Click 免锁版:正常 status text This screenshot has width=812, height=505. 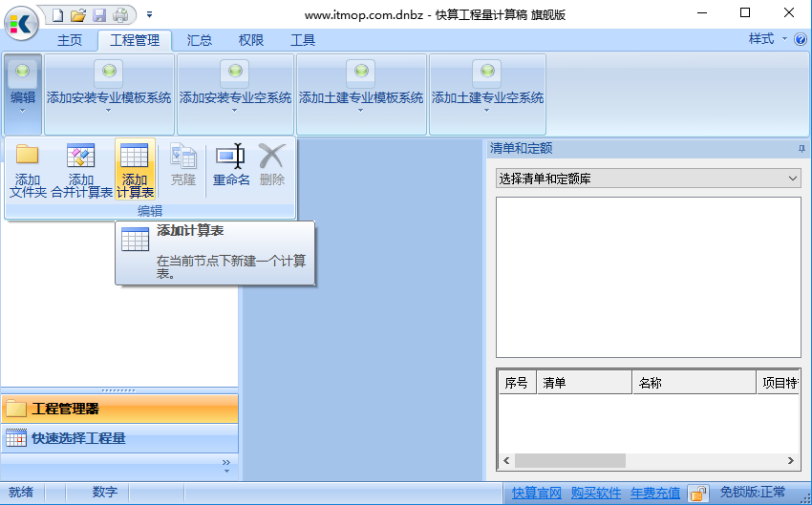point(753,492)
